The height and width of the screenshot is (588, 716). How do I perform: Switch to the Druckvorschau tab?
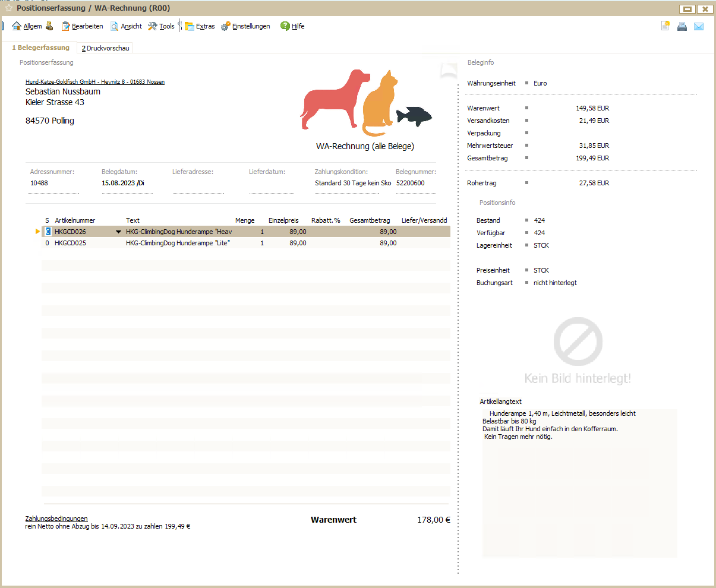point(106,48)
